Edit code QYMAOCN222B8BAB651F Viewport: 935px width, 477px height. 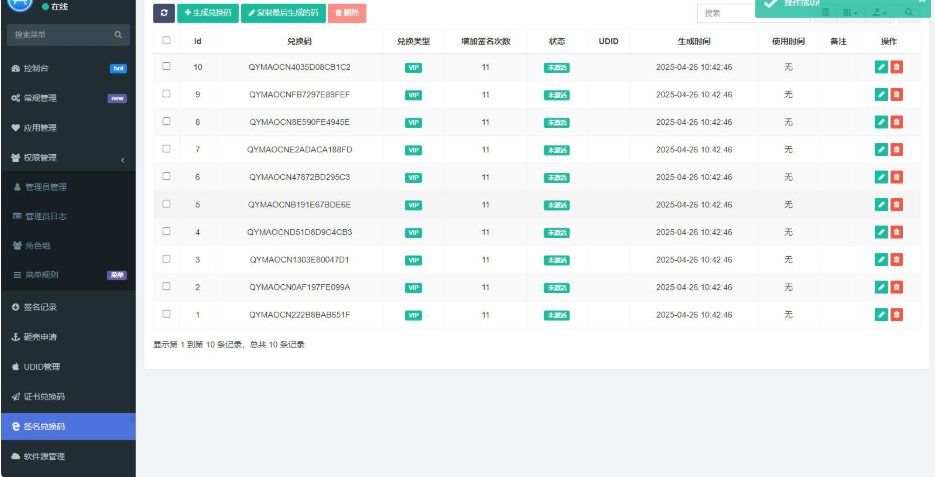[x=881, y=314]
